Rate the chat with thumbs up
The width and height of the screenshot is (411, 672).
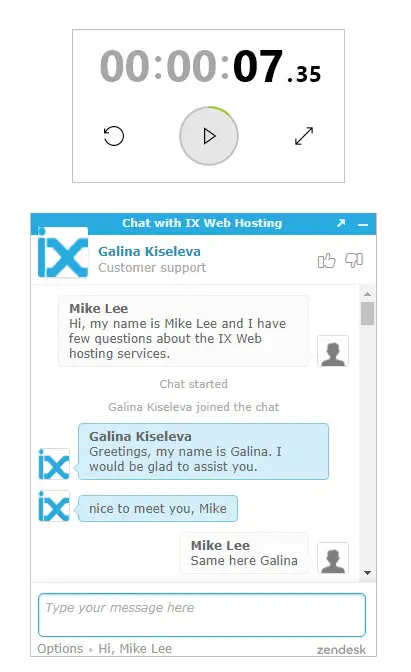pyautogui.click(x=326, y=260)
